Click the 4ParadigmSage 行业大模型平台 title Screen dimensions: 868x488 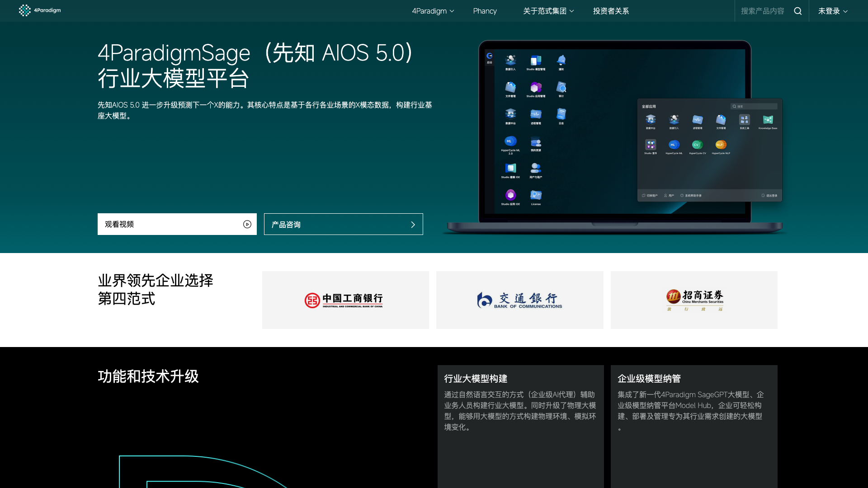(x=255, y=66)
